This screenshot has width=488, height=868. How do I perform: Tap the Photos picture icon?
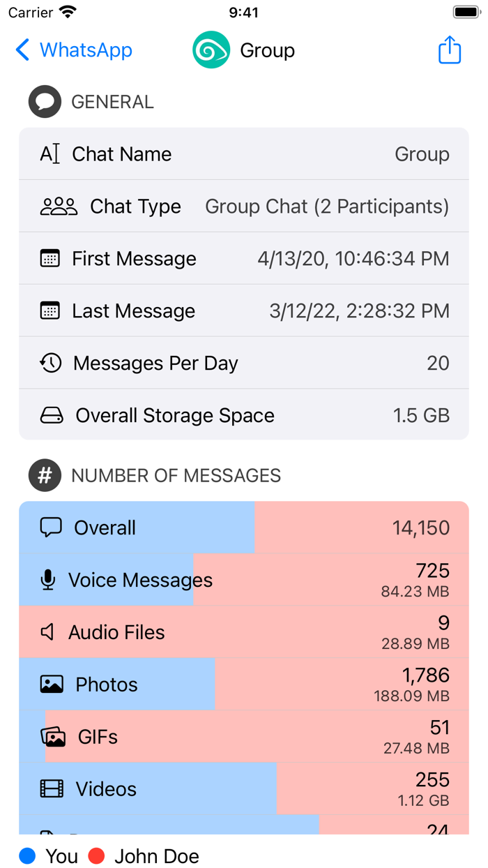tap(52, 684)
